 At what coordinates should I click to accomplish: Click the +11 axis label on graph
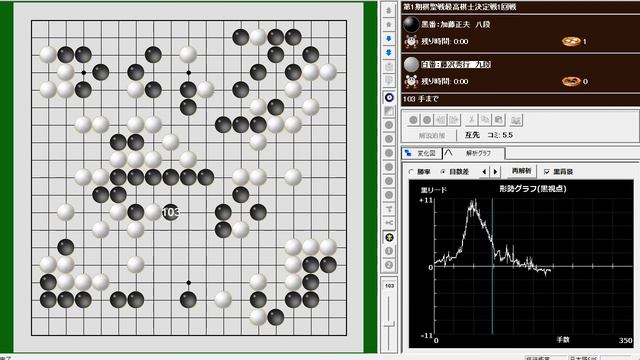click(425, 200)
